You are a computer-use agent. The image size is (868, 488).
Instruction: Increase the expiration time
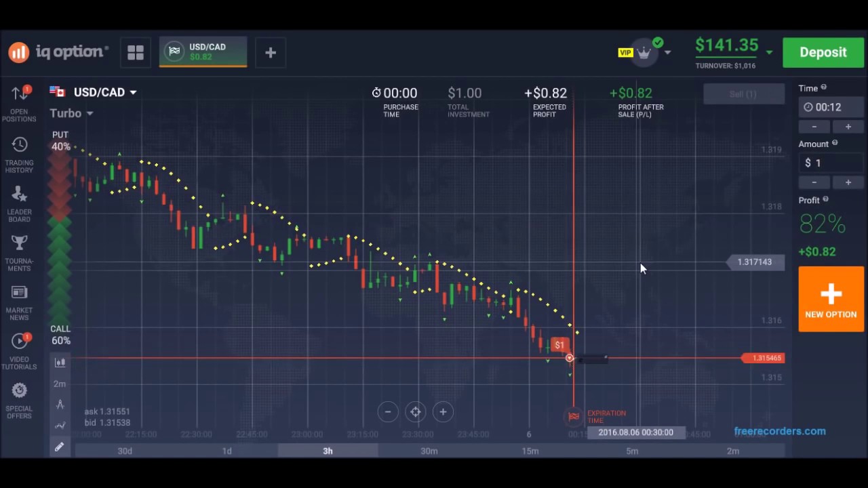pyautogui.click(x=848, y=127)
